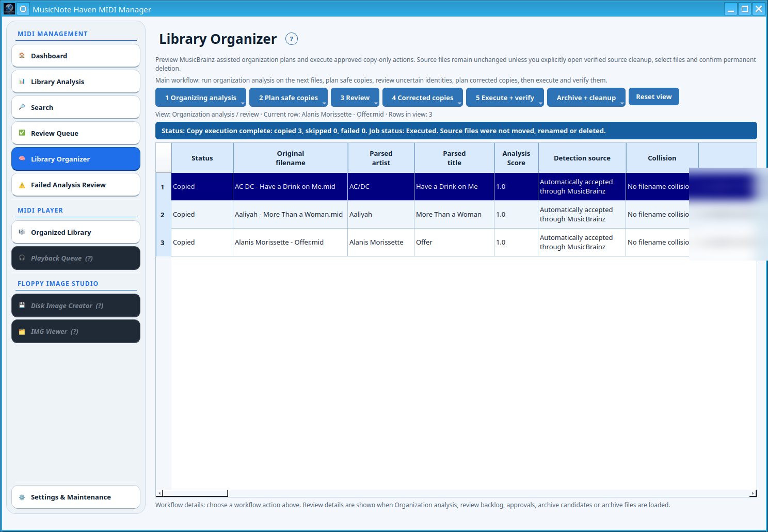
Task: Click the horizontal scrollbar left arrow
Action: click(x=159, y=493)
